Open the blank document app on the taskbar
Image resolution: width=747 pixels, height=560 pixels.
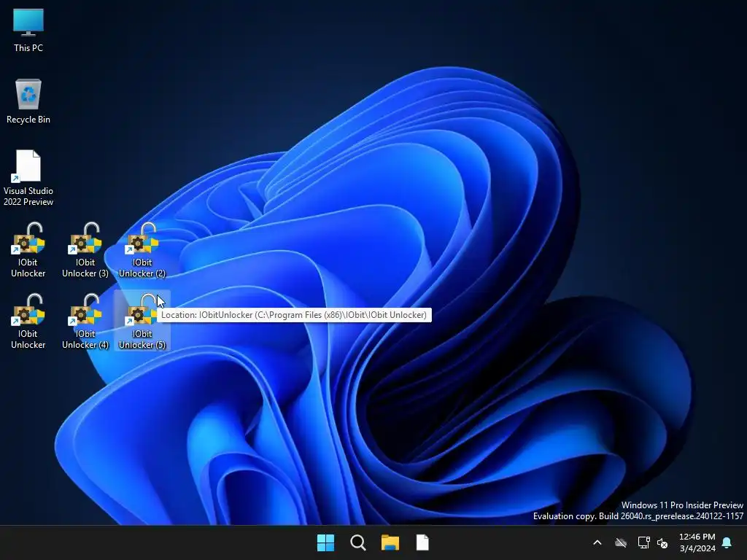(x=422, y=542)
